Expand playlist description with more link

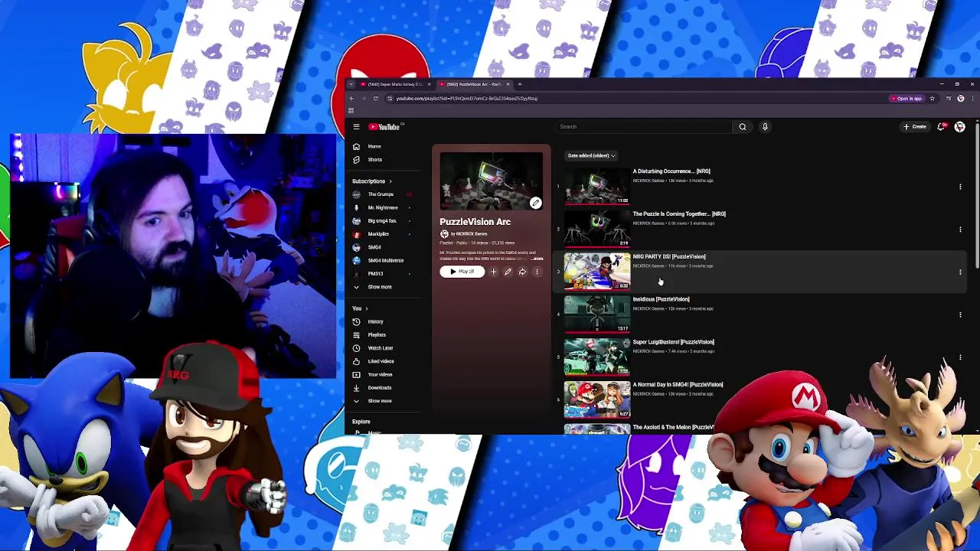pos(537,259)
